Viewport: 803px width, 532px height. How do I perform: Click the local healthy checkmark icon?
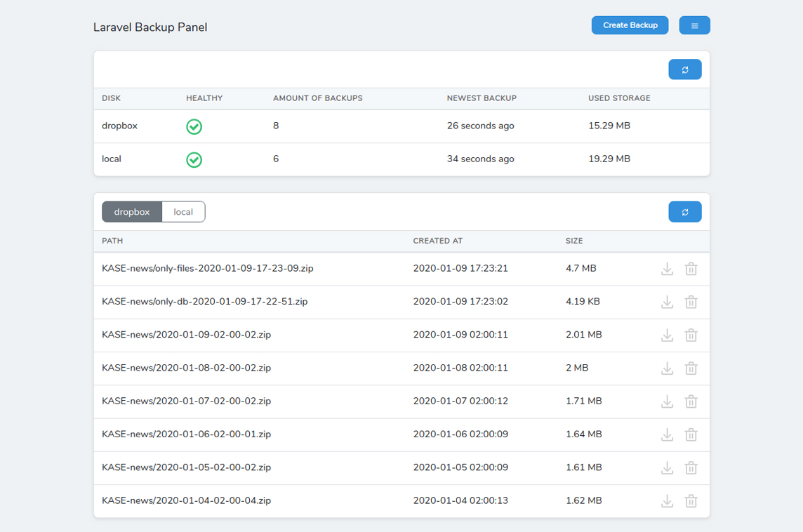(x=194, y=160)
